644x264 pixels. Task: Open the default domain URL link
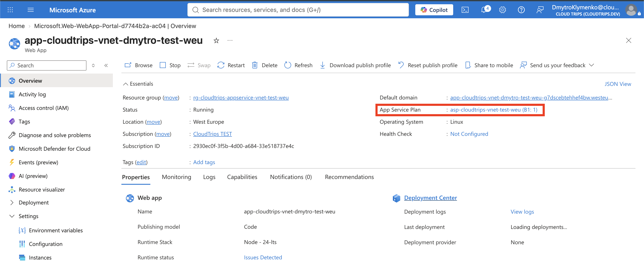pyautogui.click(x=531, y=98)
